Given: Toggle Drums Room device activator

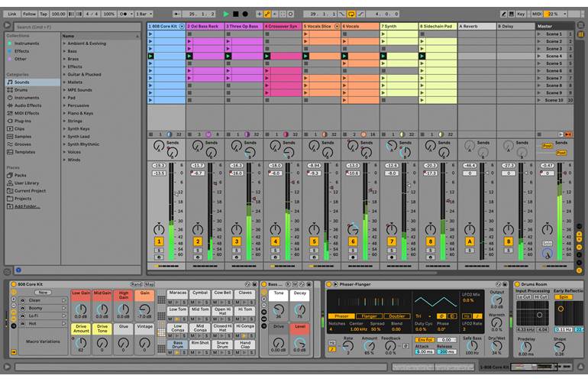Looking at the screenshot, I should tap(517, 284).
